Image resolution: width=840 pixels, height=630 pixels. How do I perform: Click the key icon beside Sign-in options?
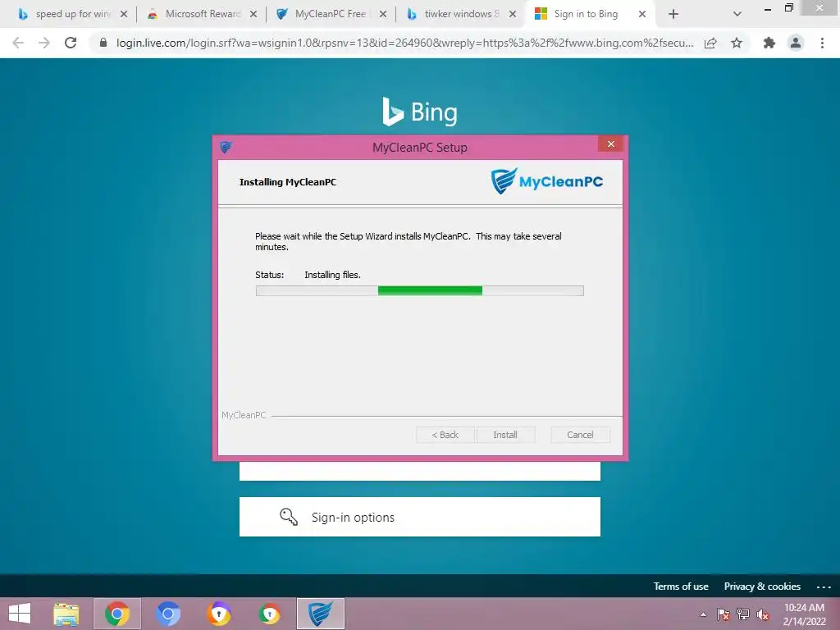click(289, 517)
